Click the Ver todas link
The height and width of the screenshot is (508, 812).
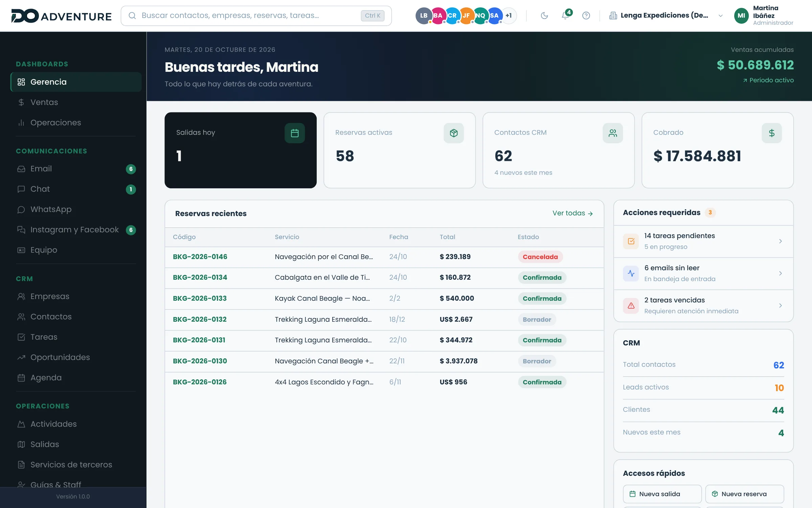pos(572,213)
